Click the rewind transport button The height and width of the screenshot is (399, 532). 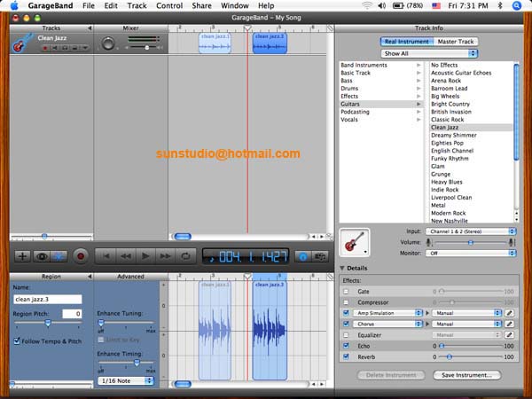[126, 256]
